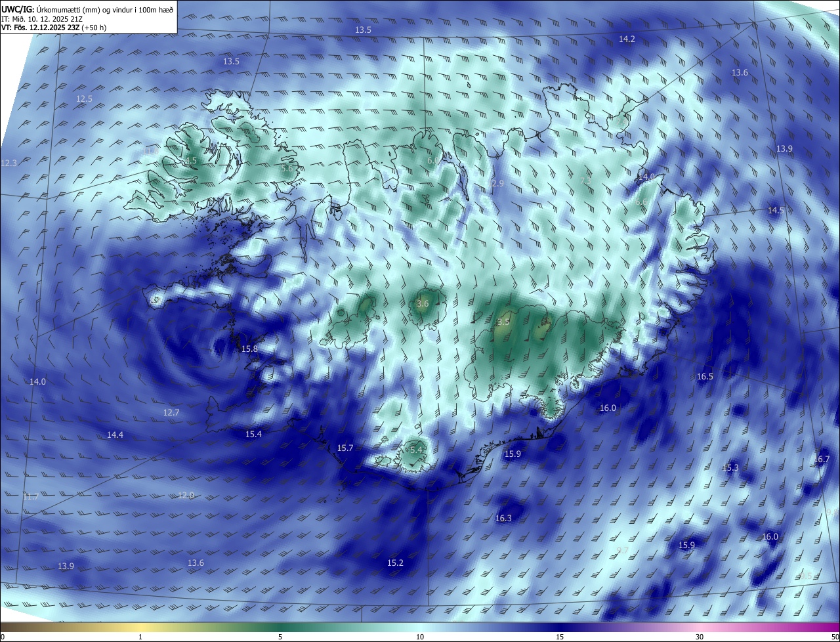
Task: Click the 12.5 value label
Action: coord(84,99)
